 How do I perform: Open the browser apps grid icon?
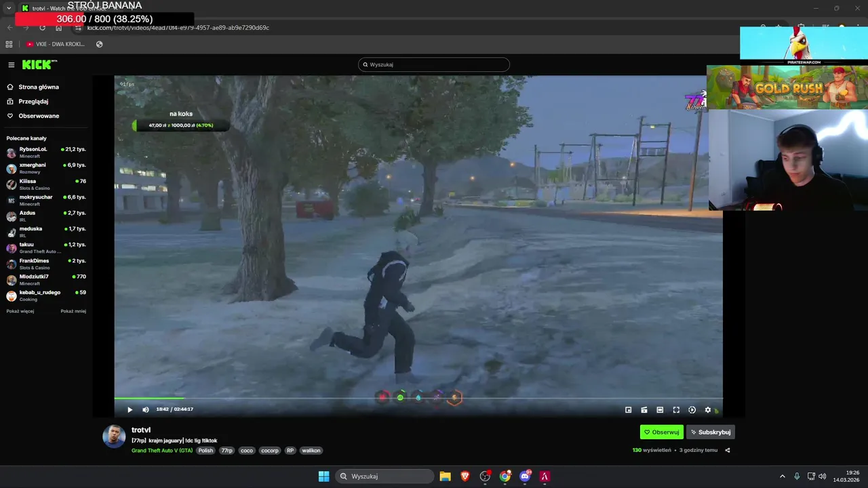9,44
